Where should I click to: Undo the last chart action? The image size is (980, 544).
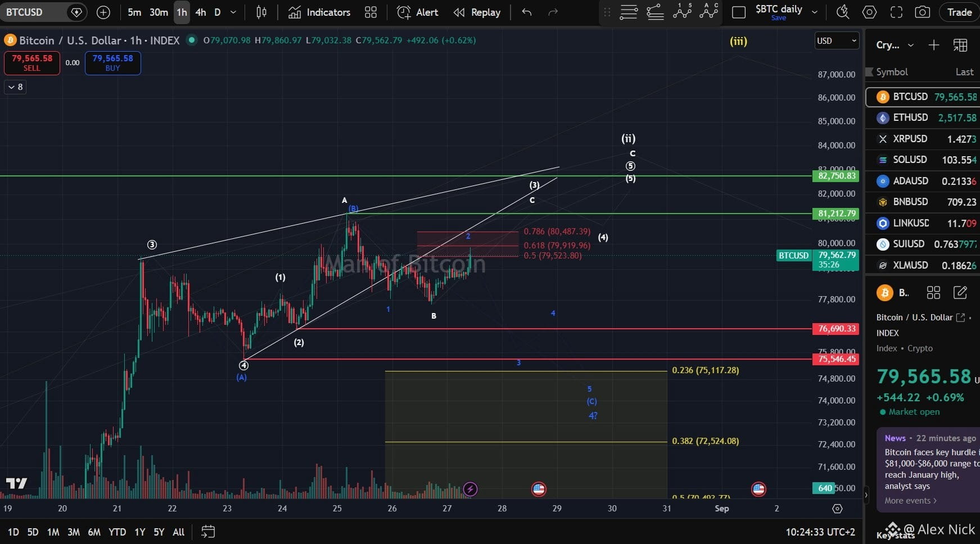coord(527,12)
